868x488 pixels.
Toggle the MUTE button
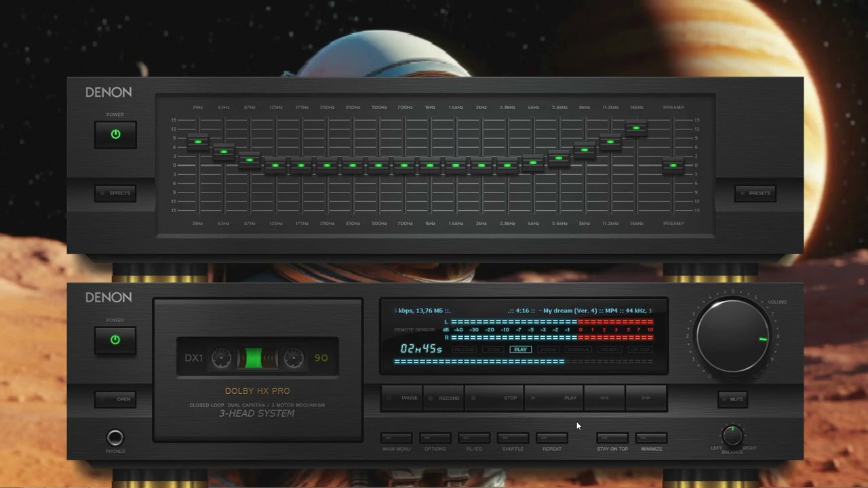click(x=732, y=399)
